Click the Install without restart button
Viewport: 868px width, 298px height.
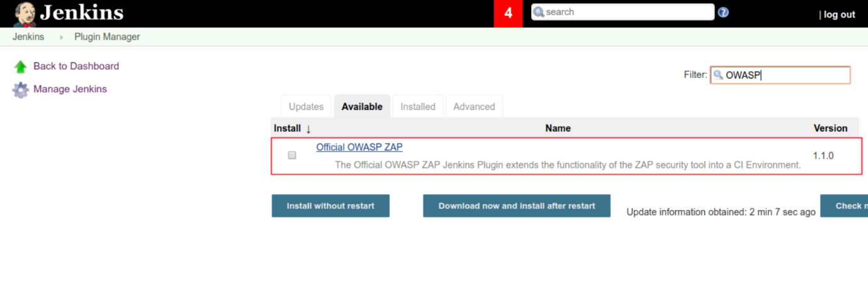click(x=330, y=206)
